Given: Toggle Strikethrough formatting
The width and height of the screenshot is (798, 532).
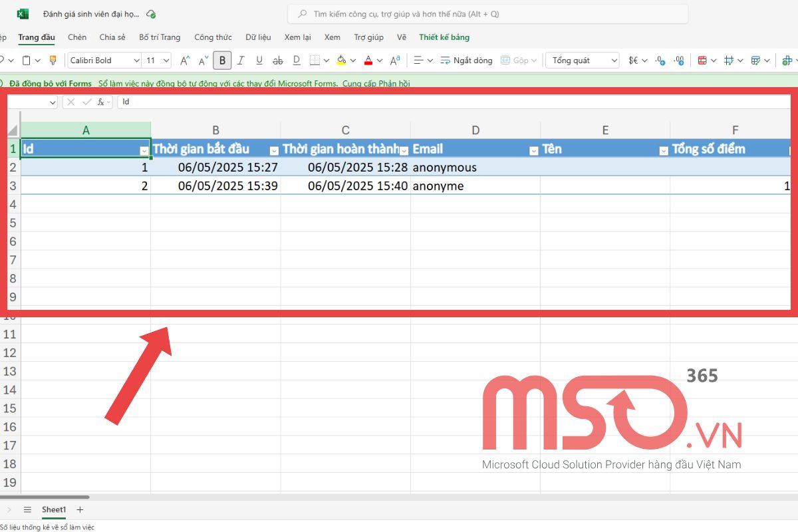Looking at the screenshot, I should 278,61.
